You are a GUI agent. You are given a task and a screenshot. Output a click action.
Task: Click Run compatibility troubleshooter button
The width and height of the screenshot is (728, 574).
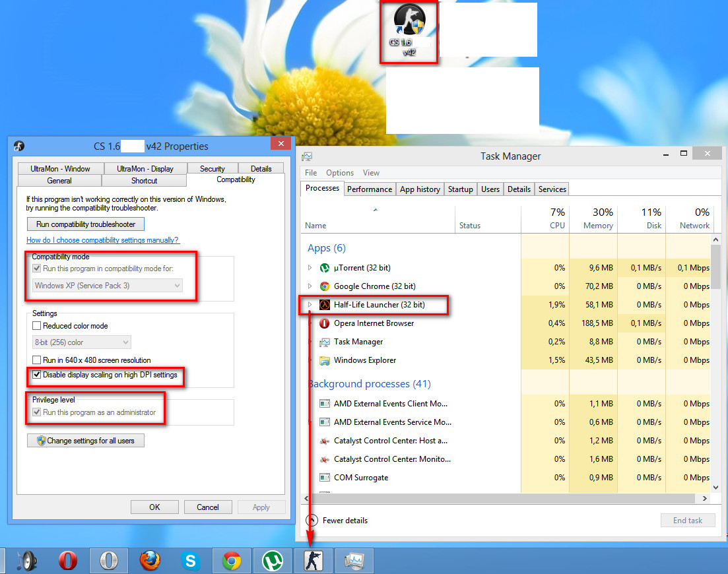tap(85, 224)
